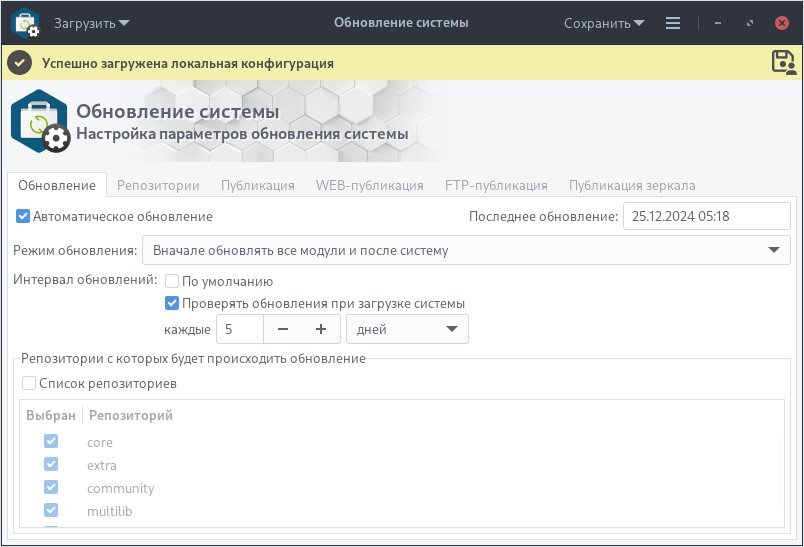This screenshot has height=547, width=804.
Task: Click the Успешно загружена локальная конфигурация message
Action: tap(188, 63)
